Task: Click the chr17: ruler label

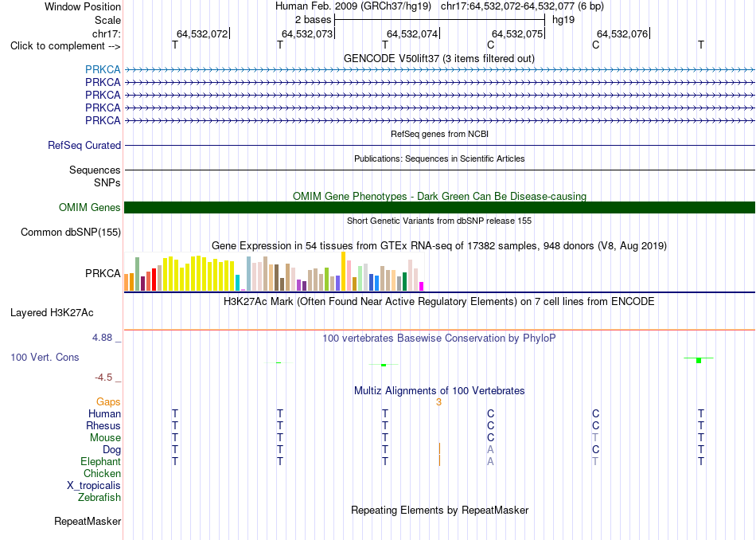Action: 107,33
